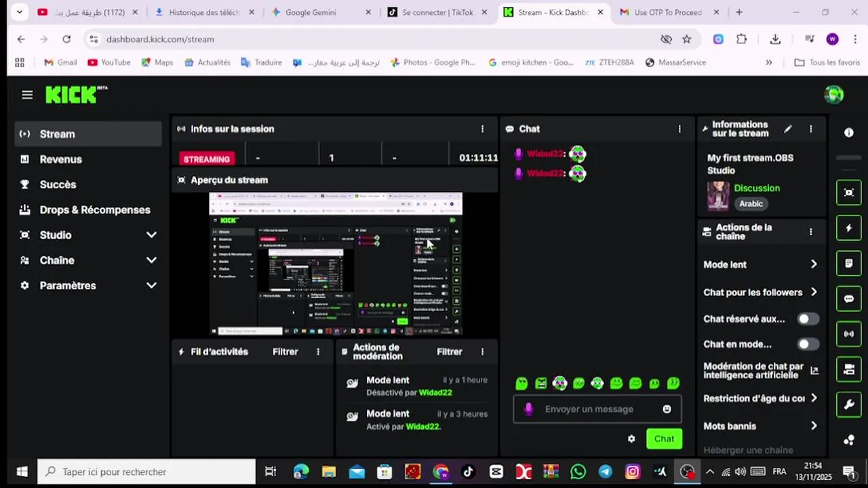Open Chat panel three-dot menu
Screen dimensions: 868x488
click(x=679, y=129)
